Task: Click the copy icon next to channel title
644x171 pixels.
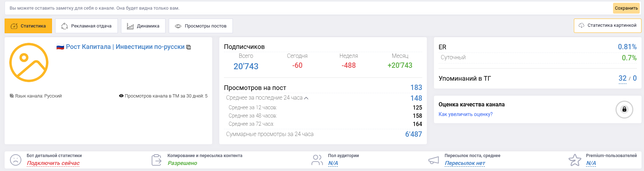Action: pos(189,47)
